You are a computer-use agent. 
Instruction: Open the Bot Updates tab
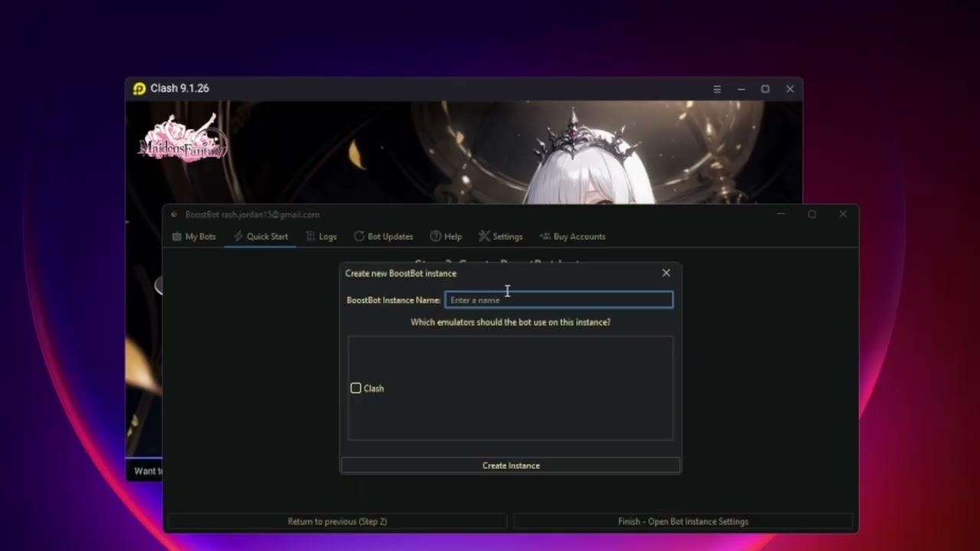point(384,236)
